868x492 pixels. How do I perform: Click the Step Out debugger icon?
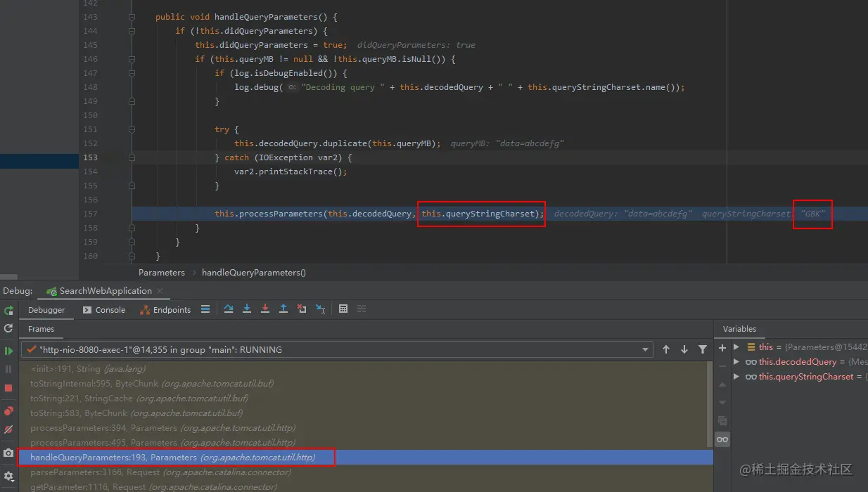click(x=285, y=309)
